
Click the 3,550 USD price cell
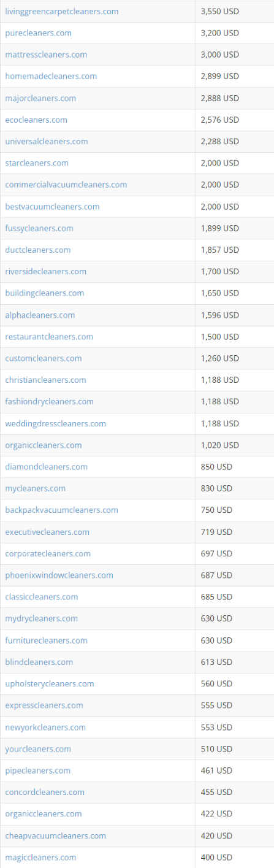click(x=235, y=11)
